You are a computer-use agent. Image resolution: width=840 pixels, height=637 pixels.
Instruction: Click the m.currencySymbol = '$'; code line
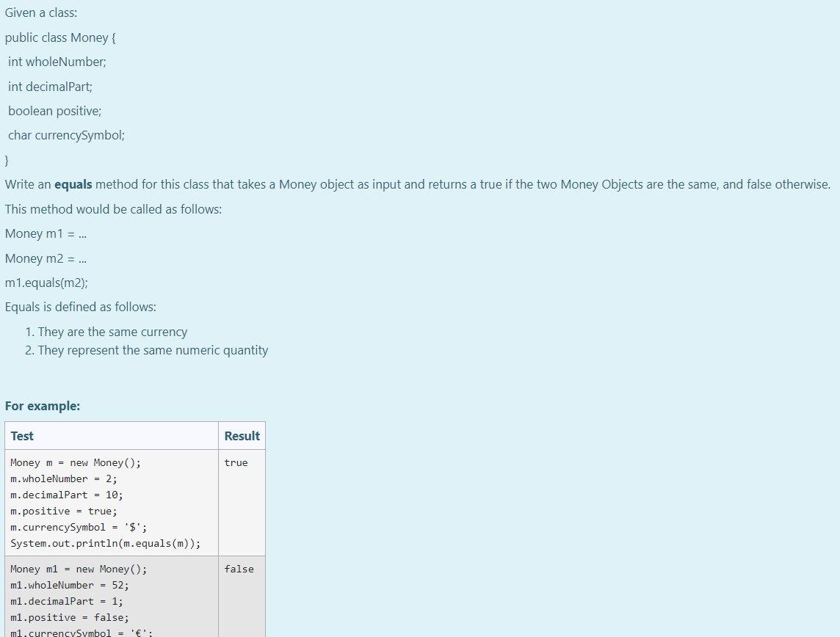[79, 527]
